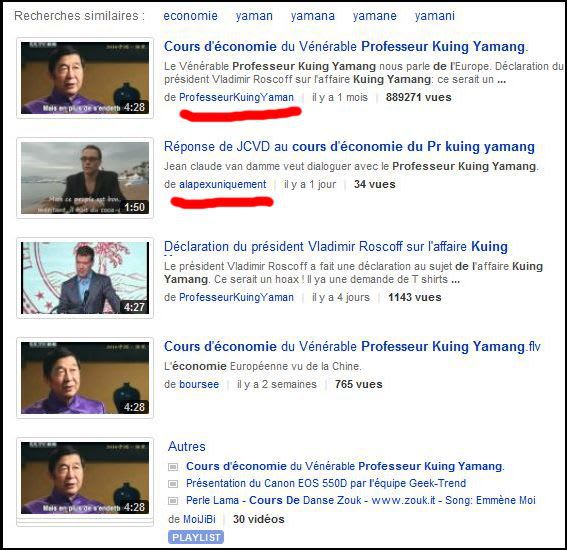
Task: Click description 'Jean claude van damme veut dialoguer'
Action: (x=351, y=166)
